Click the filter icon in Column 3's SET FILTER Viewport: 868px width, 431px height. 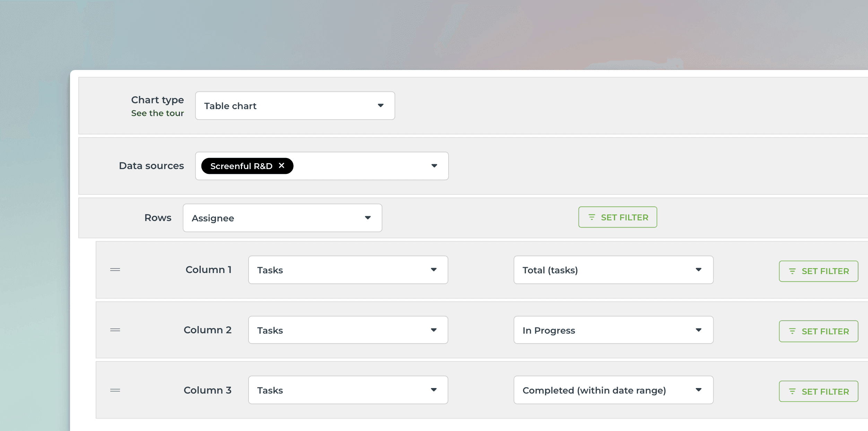point(793,391)
